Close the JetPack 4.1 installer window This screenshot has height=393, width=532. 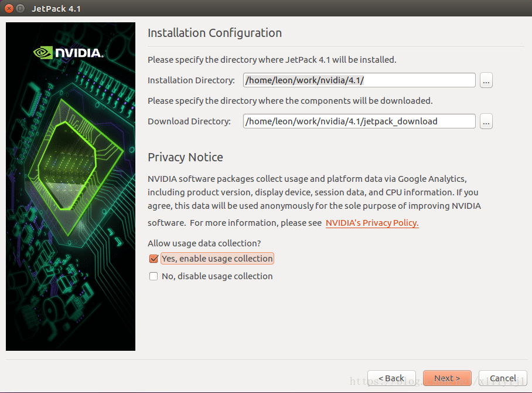coord(9,8)
